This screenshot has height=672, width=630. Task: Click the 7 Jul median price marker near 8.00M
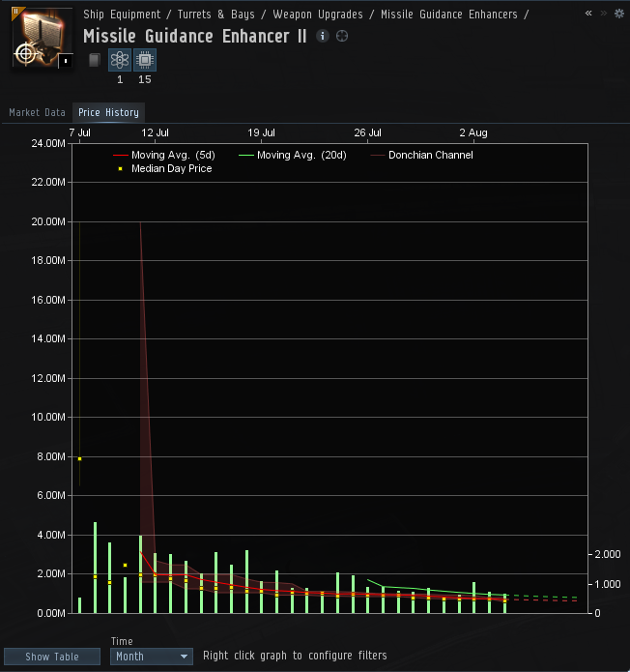(x=79, y=458)
